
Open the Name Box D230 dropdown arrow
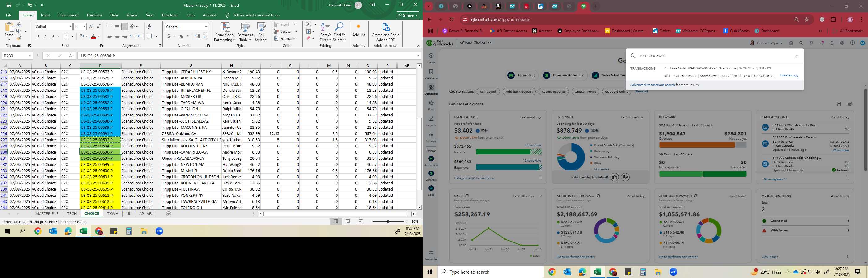(x=30, y=56)
